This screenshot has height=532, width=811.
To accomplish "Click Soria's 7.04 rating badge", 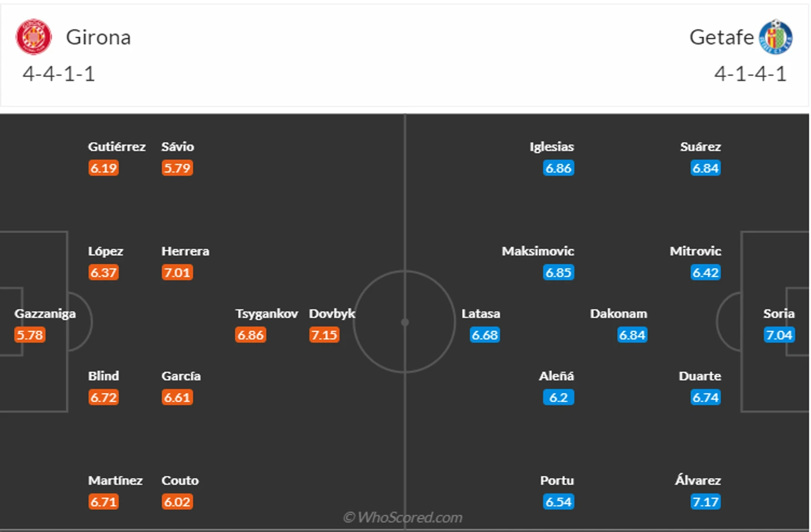I will tap(779, 335).
